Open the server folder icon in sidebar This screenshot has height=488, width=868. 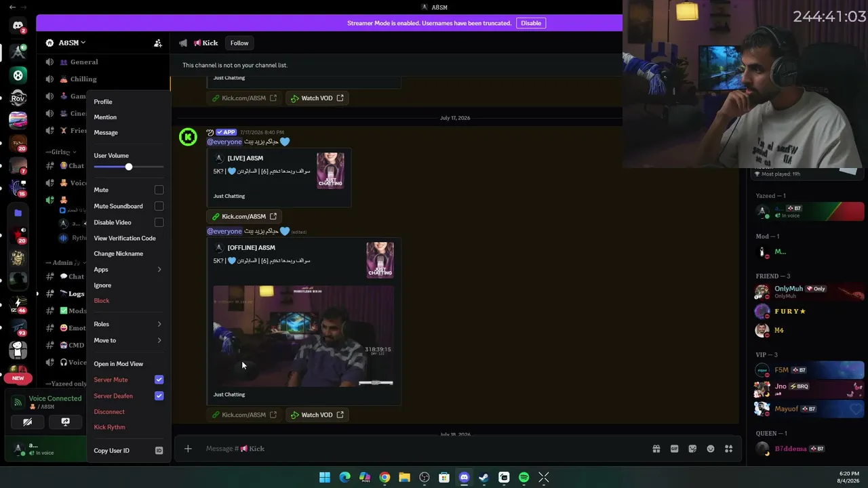(x=18, y=213)
